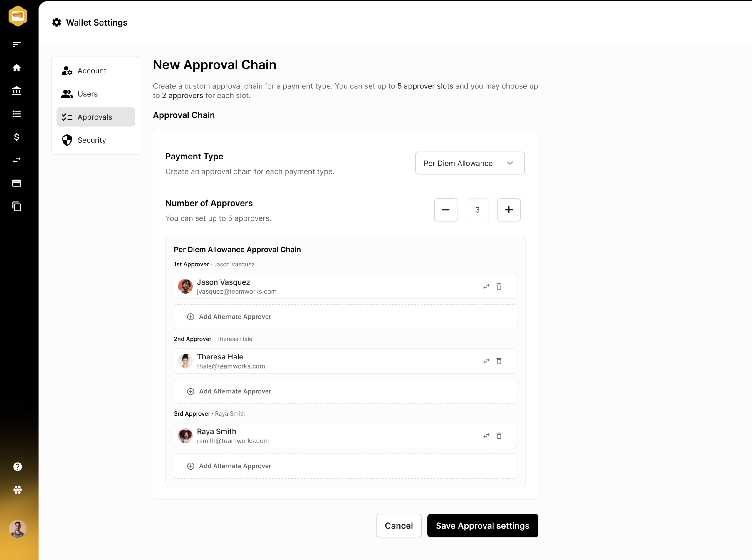Toggle the sidebar menu collapse icon

tap(17, 44)
